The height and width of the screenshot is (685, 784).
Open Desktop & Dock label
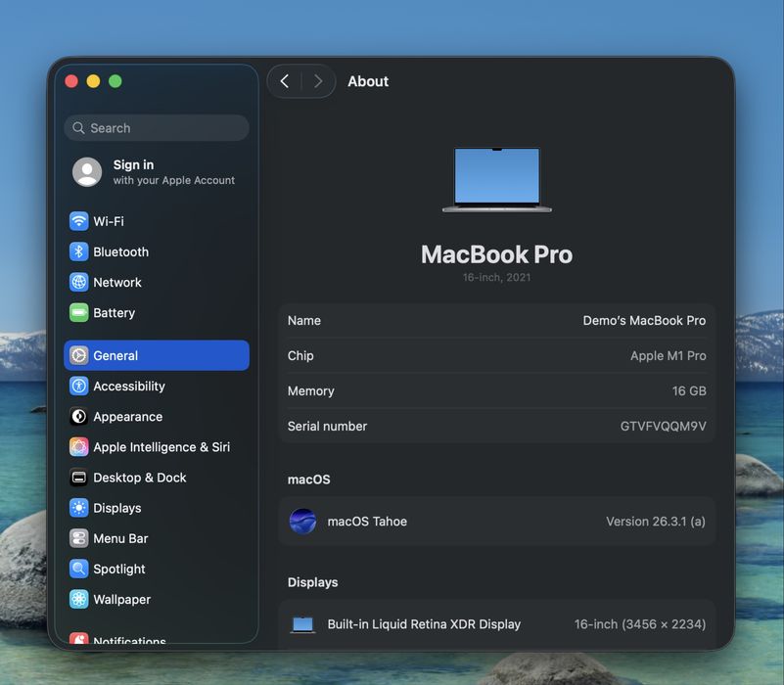click(140, 478)
